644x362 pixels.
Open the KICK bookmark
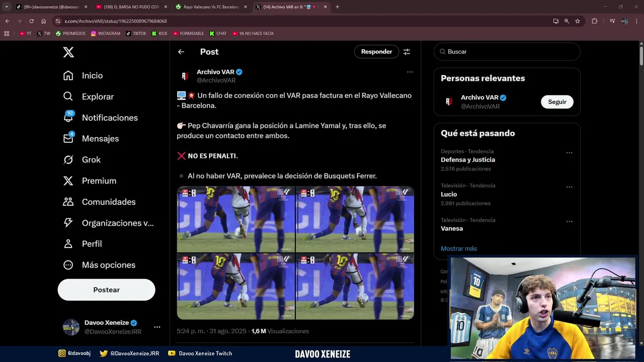click(x=159, y=34)
